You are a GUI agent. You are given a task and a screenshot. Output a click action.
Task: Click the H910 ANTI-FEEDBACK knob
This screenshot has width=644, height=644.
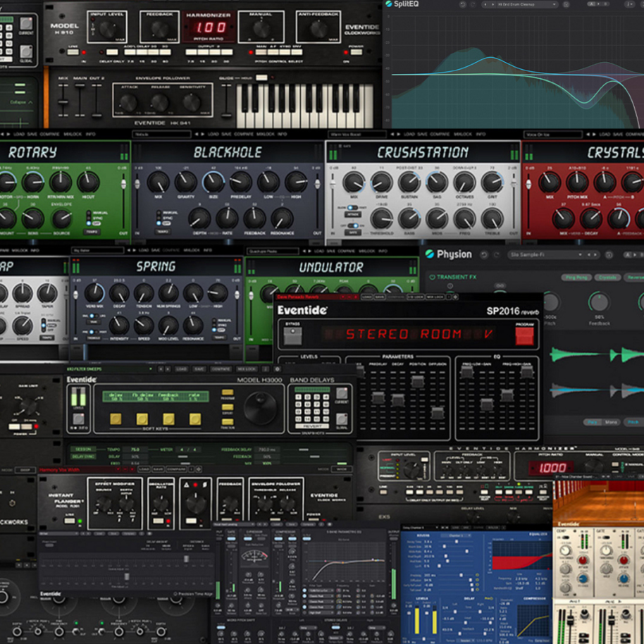click(318, 29)
